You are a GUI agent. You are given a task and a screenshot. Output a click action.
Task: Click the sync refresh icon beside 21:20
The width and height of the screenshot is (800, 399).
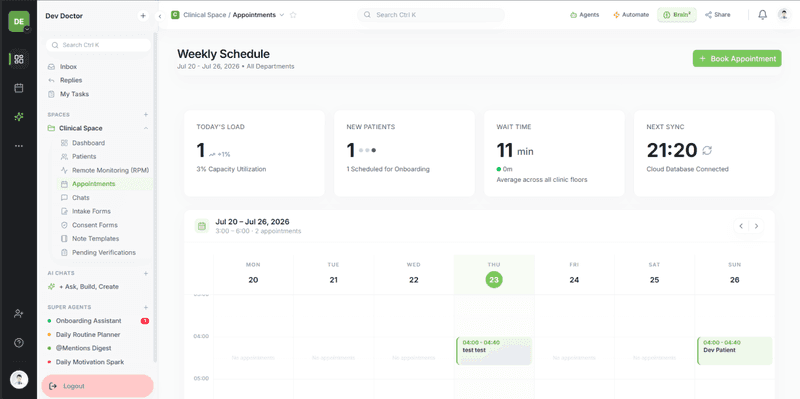(707, 151)
